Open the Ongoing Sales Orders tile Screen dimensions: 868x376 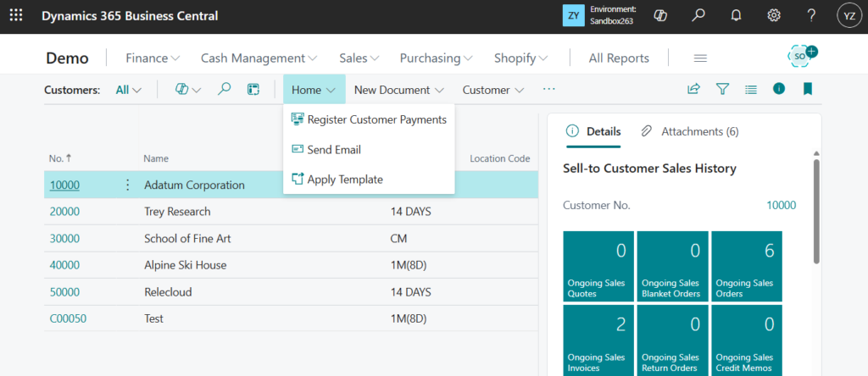(x=746, y=266)
